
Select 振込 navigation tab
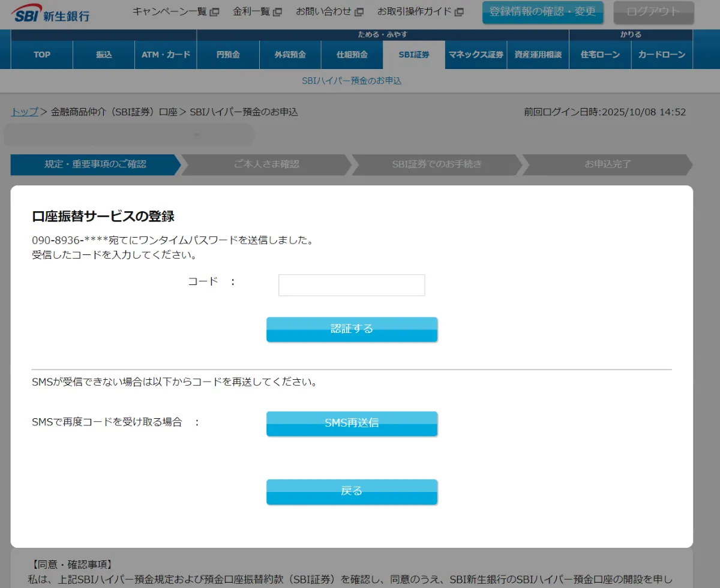104,55
